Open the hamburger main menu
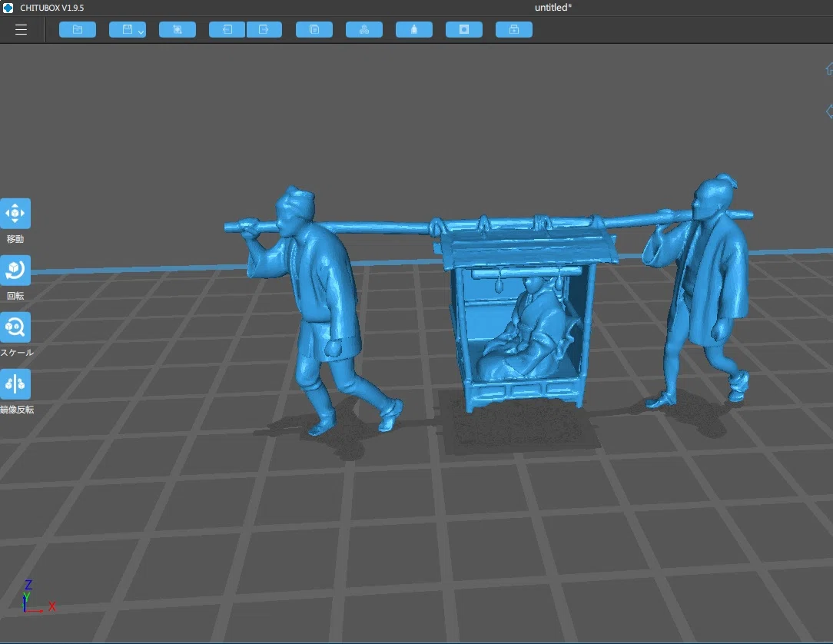This screenshot has width=833, height=644. [x=21, y=30]
